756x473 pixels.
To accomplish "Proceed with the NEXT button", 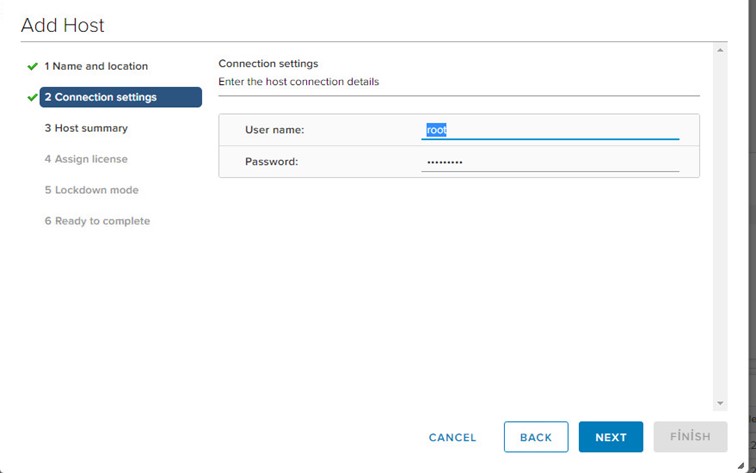I will pos(611,437).
